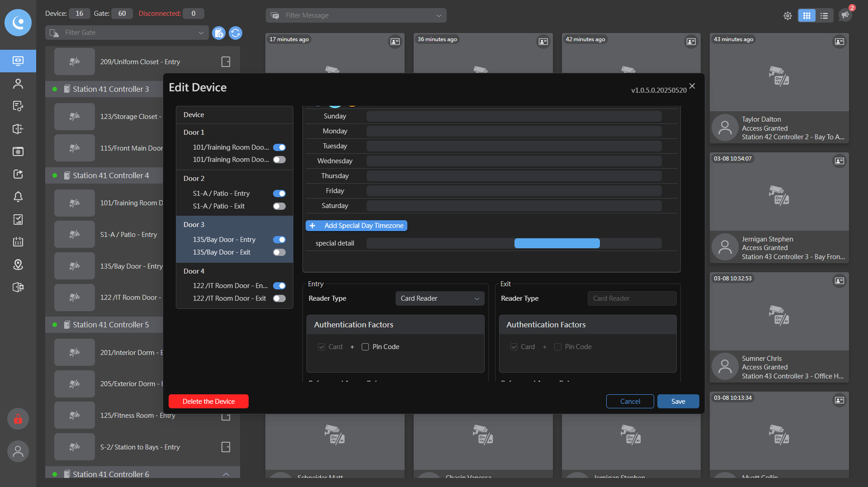
Task: Select Door 4 in device list
Action: click(194, 271)
